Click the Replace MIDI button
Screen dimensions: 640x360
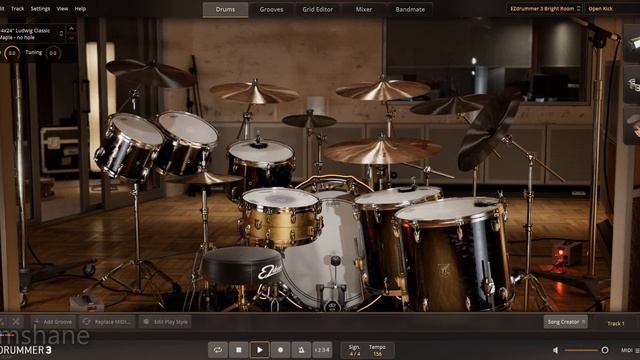108,322
